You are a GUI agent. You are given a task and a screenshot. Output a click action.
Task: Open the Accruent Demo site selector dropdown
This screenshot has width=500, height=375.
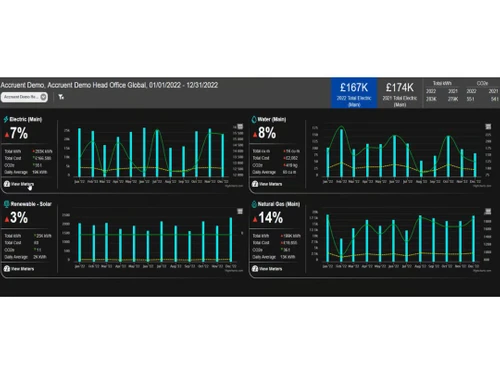point(24,97)
